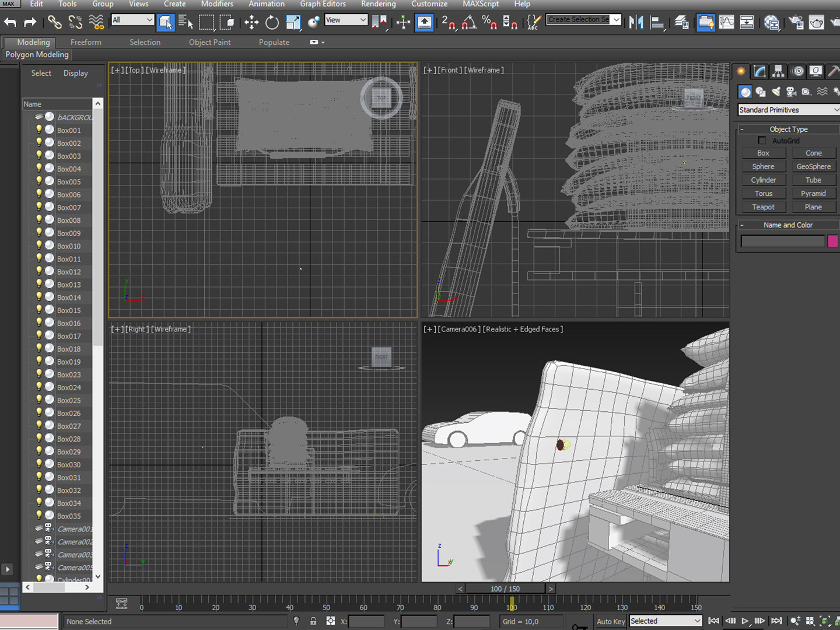Open the key filter 'Selected' dropdown
The image size is (840, 630).
coord(665,621)
